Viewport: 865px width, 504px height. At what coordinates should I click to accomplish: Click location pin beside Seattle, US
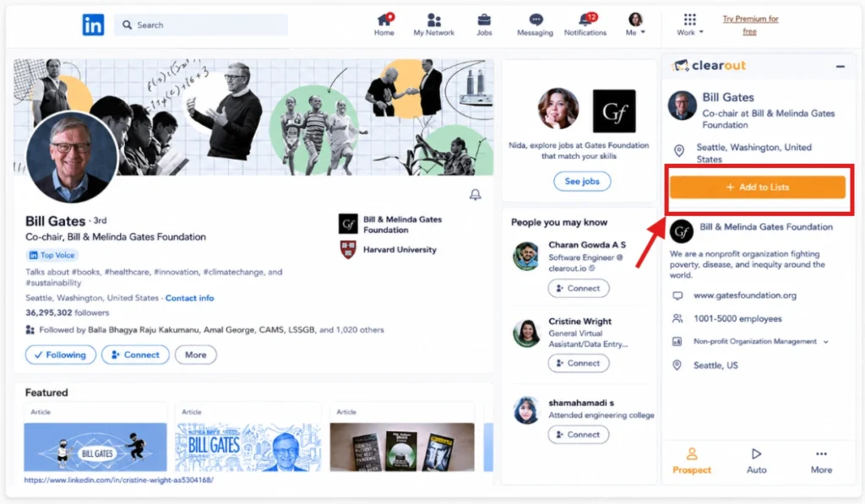pyautogui.click(x=677, y=365)
